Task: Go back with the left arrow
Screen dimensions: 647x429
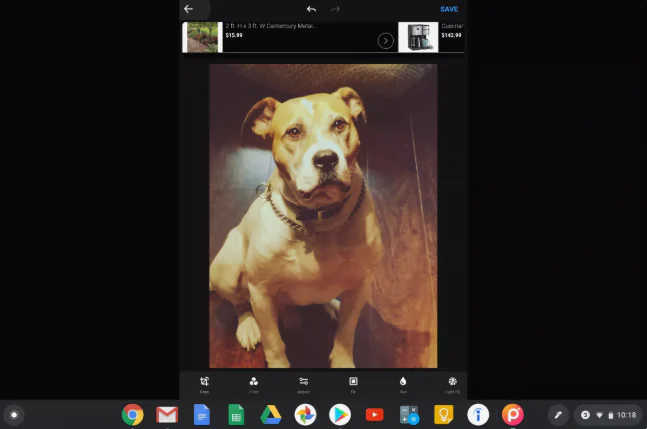Action: tap(189, 9)
